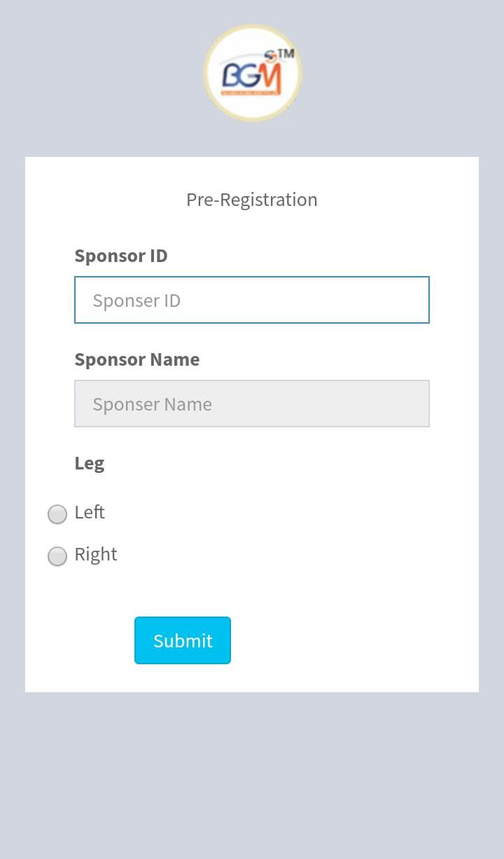
Task: Click the 'Sponsor ID' bold label
Action: coord(121,256)
